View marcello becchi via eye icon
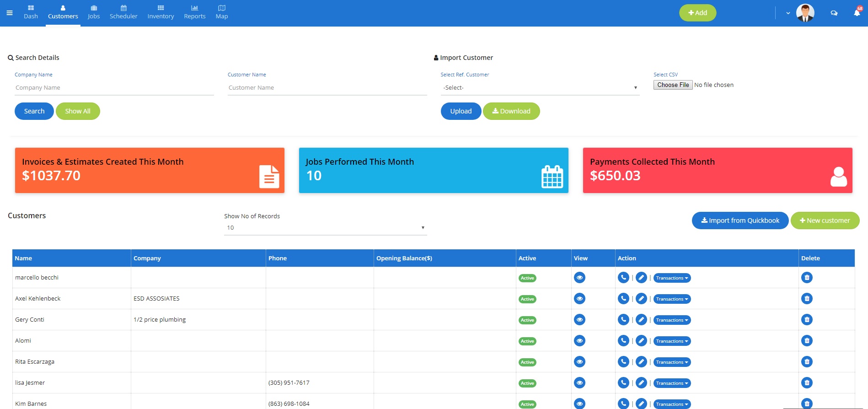This screenshot has width=868, height=409. [x=579, y=278]
